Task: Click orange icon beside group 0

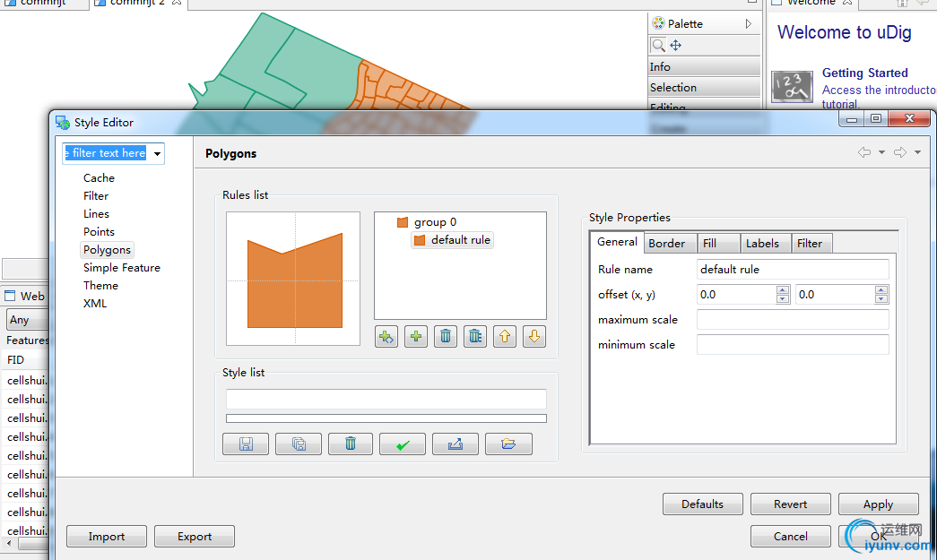Action: pos(403,222)
